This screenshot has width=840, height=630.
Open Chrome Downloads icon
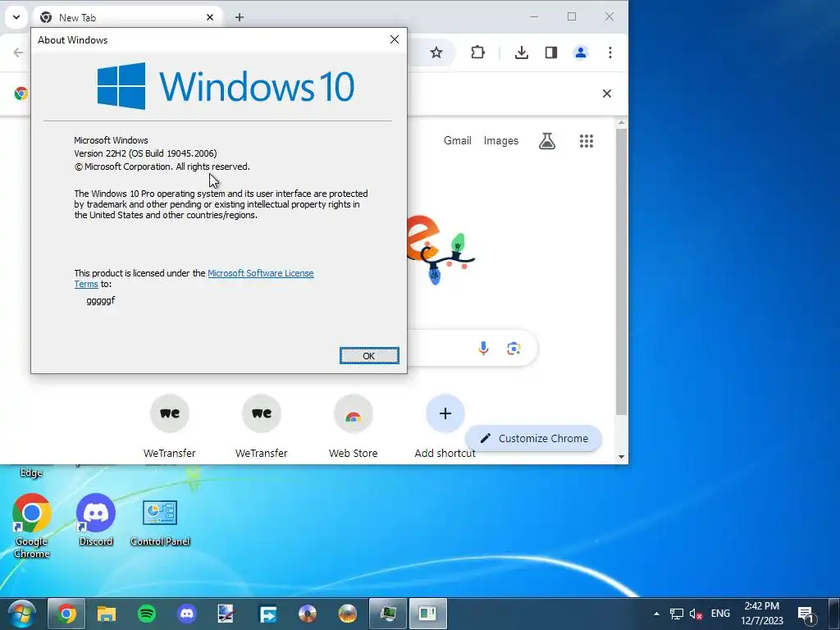521,52
